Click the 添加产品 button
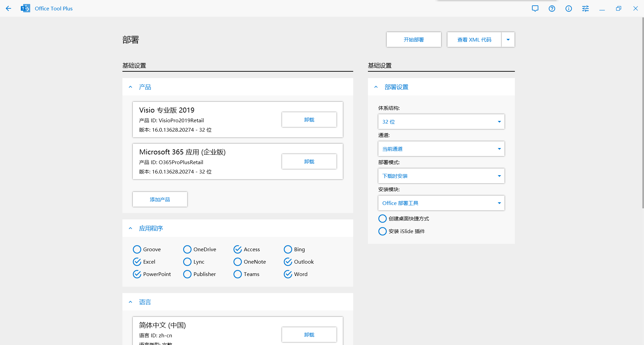The image size is (644, 345). pyautogui.click(x=160, y=199)
